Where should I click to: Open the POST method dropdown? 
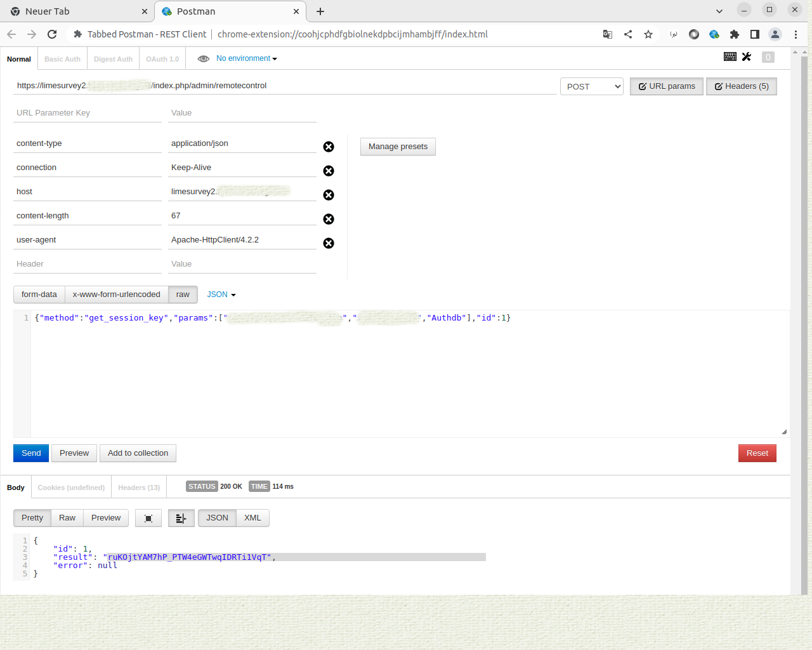pos(591,86)
